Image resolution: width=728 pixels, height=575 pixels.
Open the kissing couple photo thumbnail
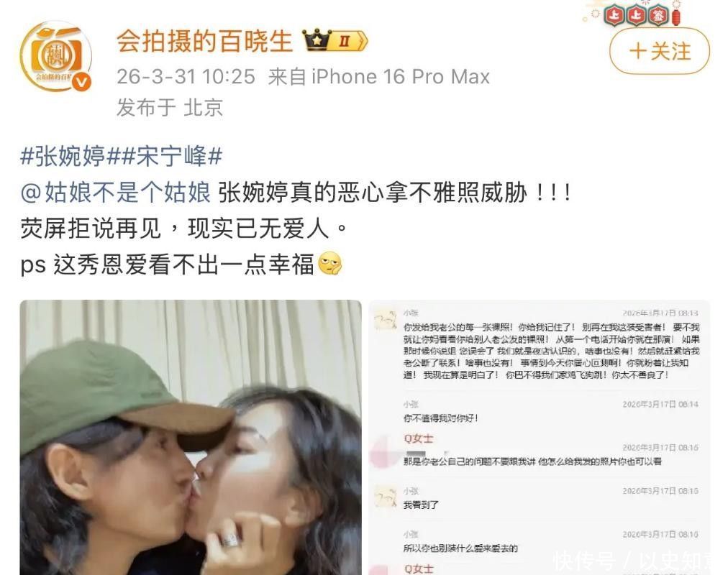point(191,437)
